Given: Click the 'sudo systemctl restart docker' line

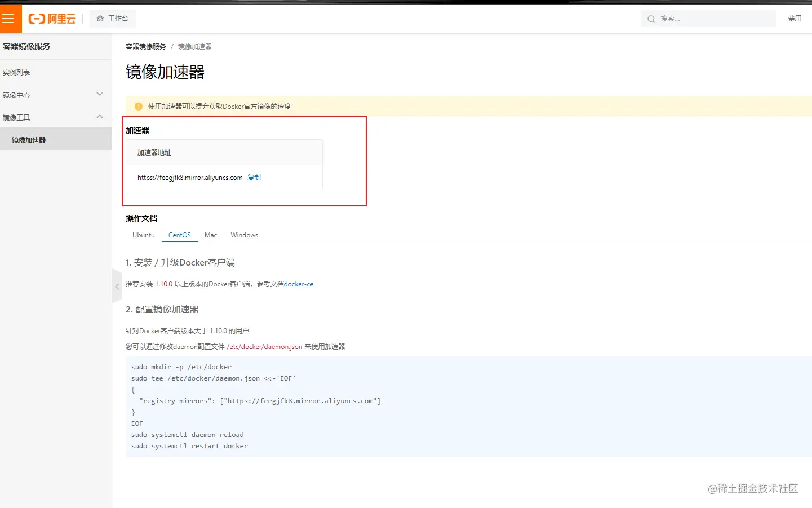Looking at the screenshot, I should point(189,446).
